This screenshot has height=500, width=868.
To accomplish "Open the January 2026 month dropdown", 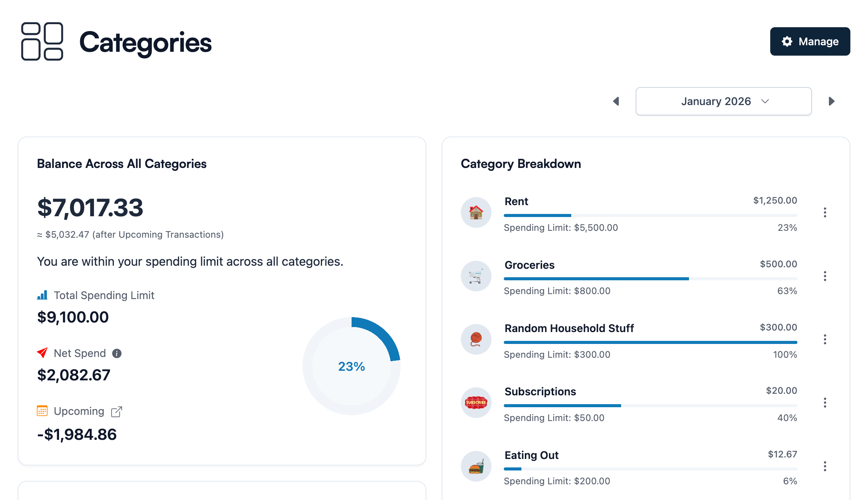I will [x=723, y=101].
